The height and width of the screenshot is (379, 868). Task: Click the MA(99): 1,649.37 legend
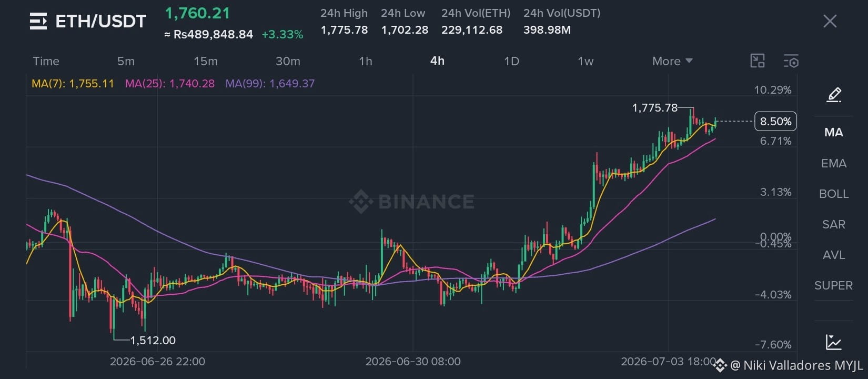tap(270, 83)
